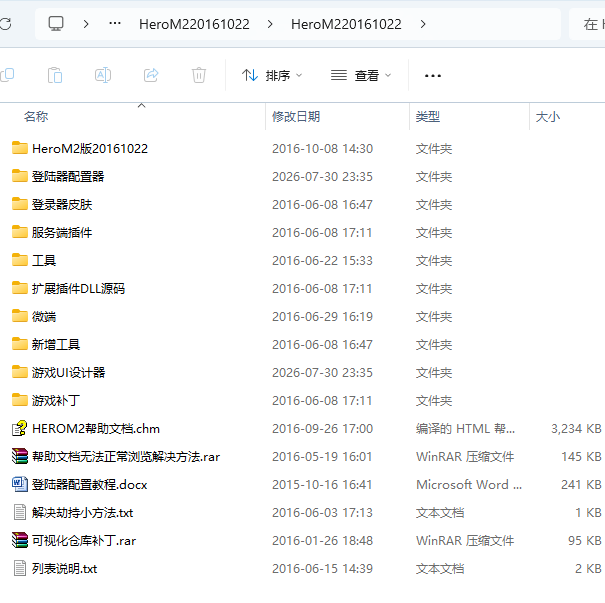Click the size value 95 KB

pos(585,541)
